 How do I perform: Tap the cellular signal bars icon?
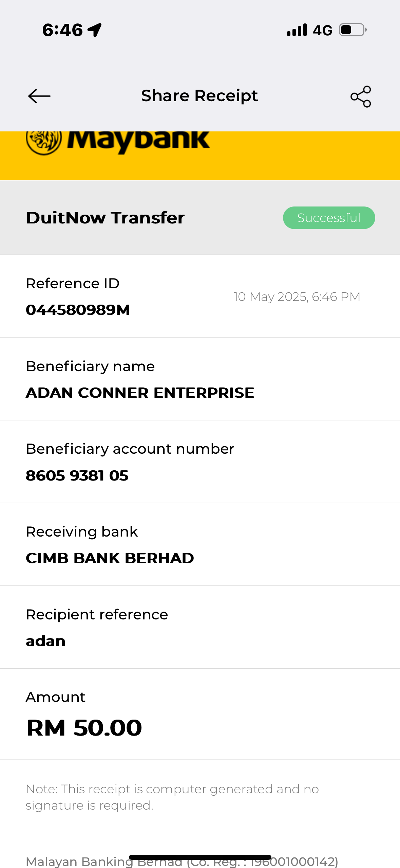(297, 30)
